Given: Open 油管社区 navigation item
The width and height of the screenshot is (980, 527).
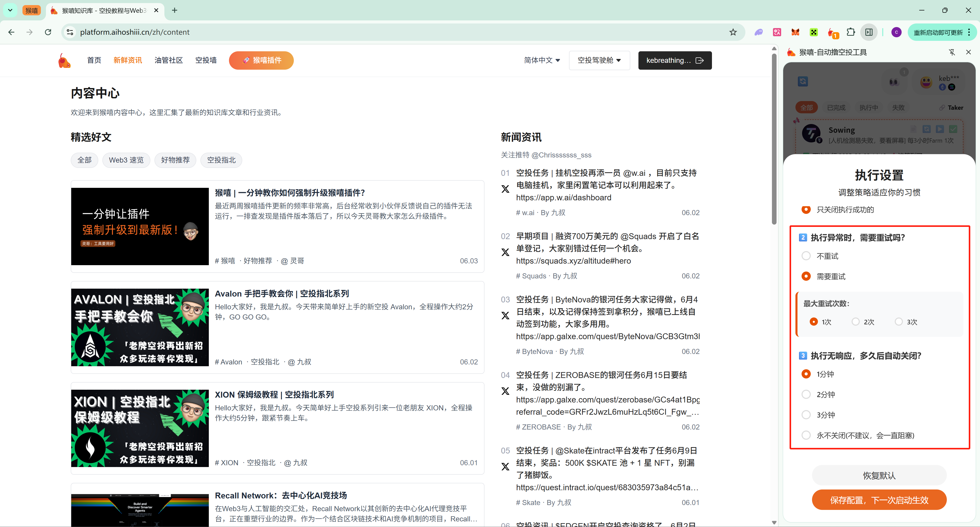Looking at the screenshot, I should 168,60.
